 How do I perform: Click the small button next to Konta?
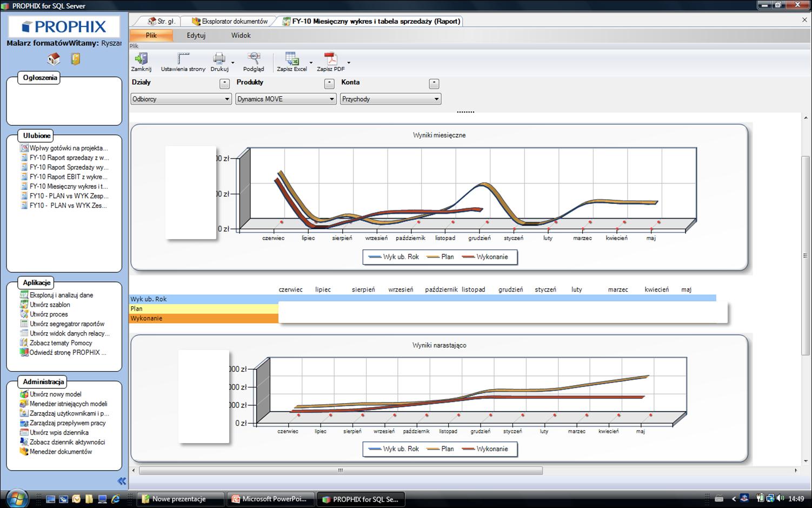point(434,83)
